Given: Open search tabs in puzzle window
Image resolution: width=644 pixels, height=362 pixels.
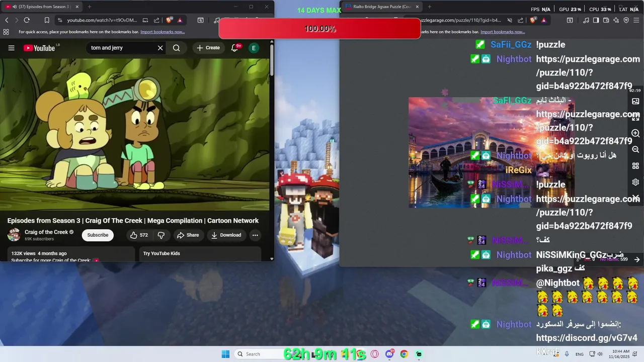Looking at the screenshot, I should click(570, 20).
